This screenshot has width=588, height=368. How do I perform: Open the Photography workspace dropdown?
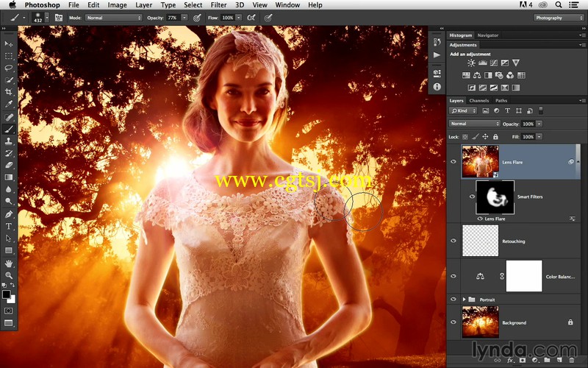[x=559, y=18]
